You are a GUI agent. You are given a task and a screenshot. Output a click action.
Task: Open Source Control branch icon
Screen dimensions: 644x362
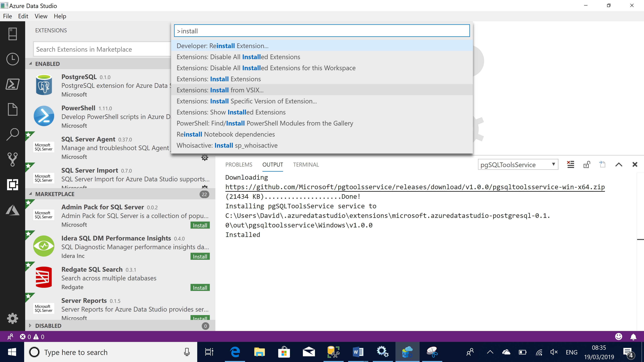(x=13, y=159)
